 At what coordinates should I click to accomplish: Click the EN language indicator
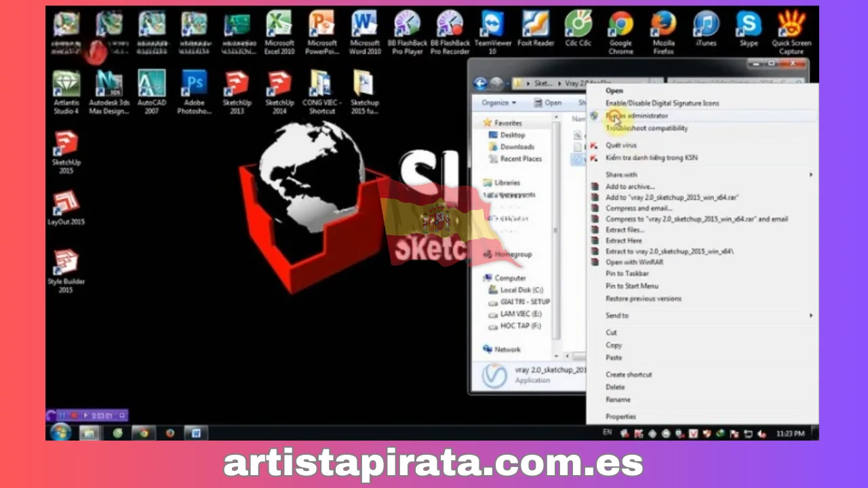pyautogui.click(x=607, y=432)
